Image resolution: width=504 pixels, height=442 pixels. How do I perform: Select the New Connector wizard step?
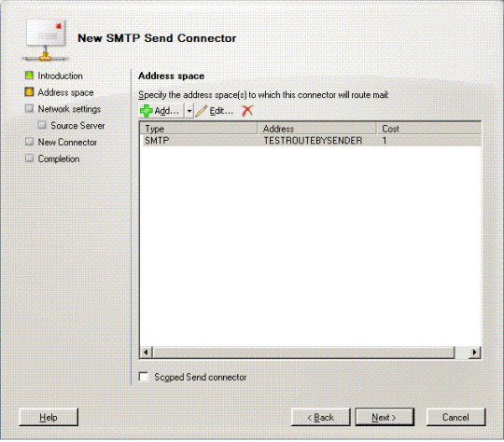(x=67, y=142)
